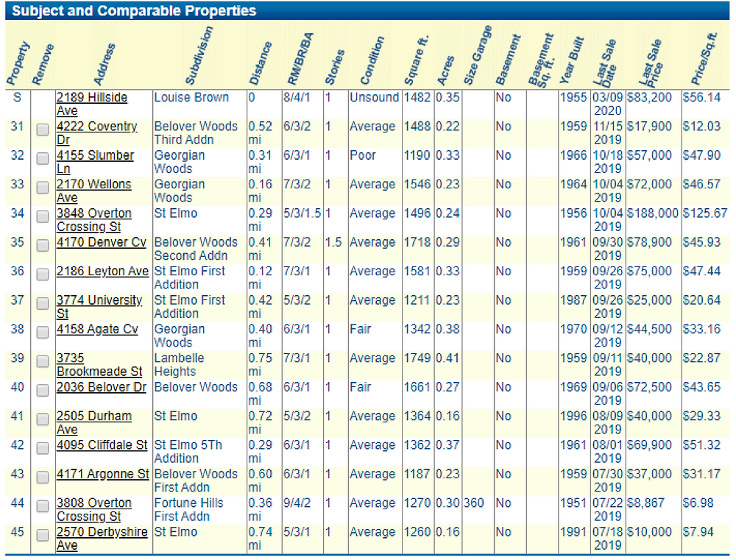The height and width of the screenshot is (560, 736).
Task: Follow the 4155 Slumber Ln link
Action: (95, 162)
